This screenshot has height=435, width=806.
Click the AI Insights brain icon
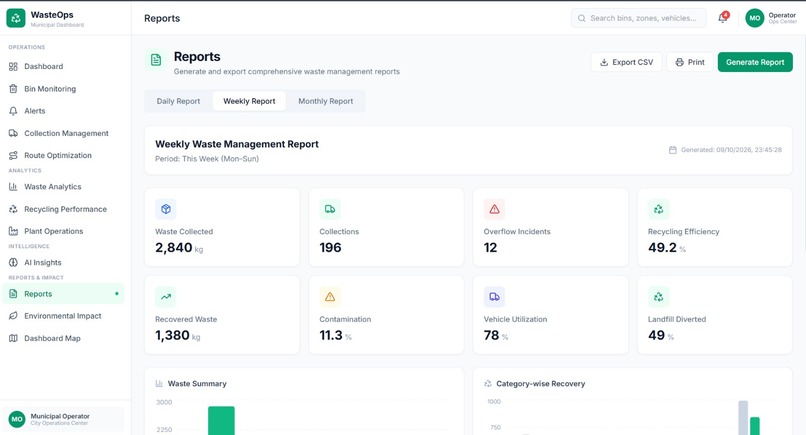point(13,262)
